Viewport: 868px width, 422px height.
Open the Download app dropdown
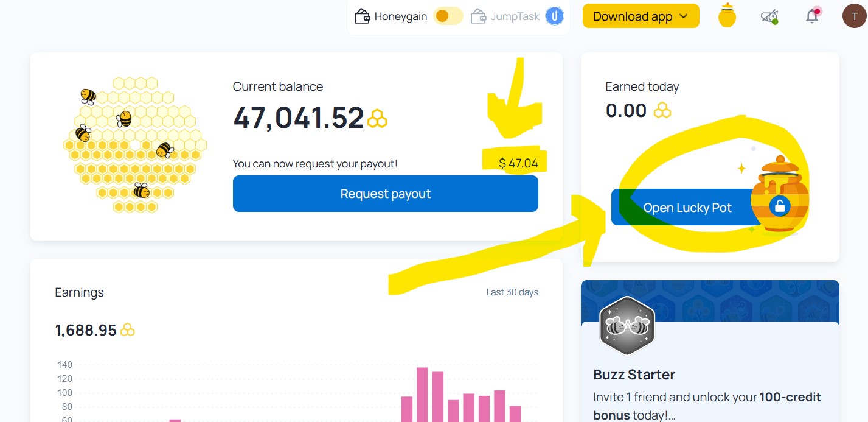(641, 16)
